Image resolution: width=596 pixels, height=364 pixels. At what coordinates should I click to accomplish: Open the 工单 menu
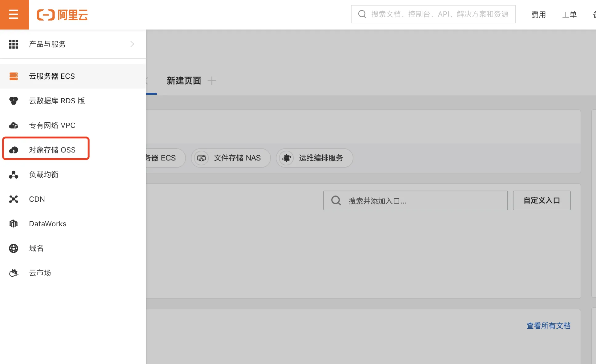coord(569,14)
